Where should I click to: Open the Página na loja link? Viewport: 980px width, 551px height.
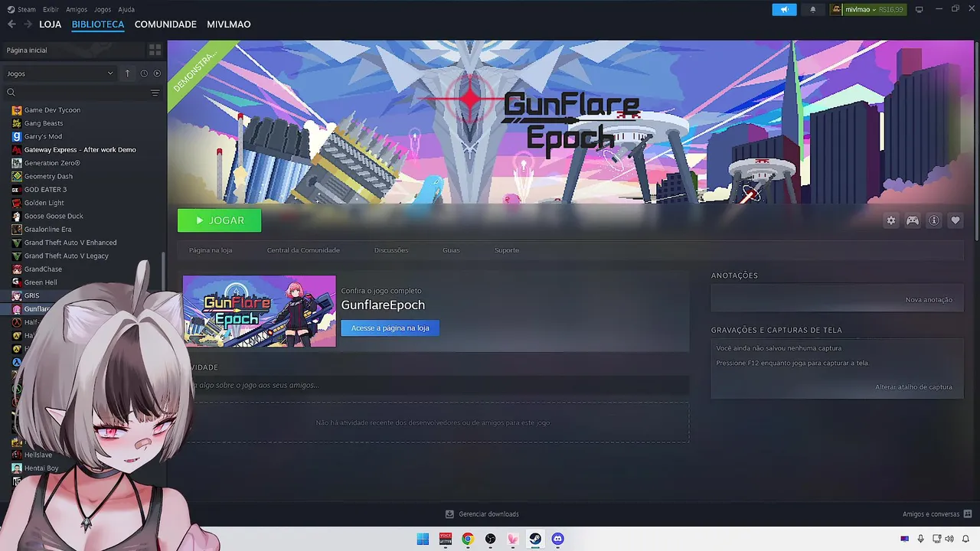click(211, 250)
